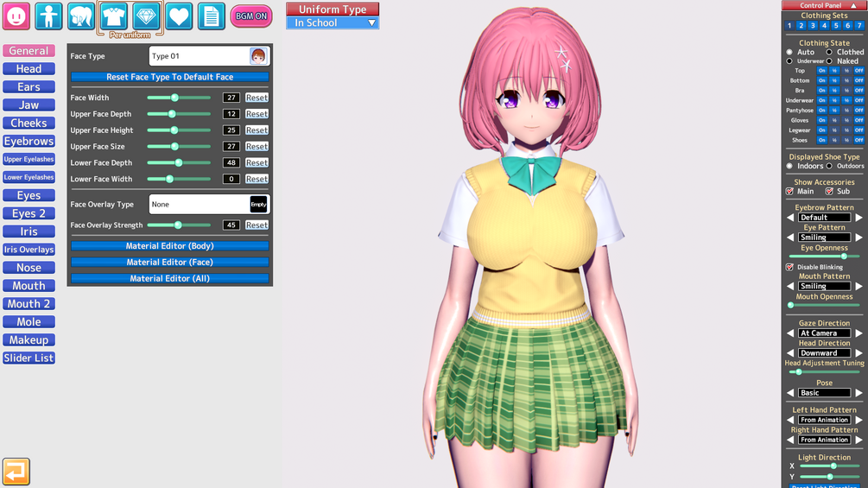The width and height of the screenshot is (868, 488).
Task: Next Pose arrow
Action: pos(858,393)
